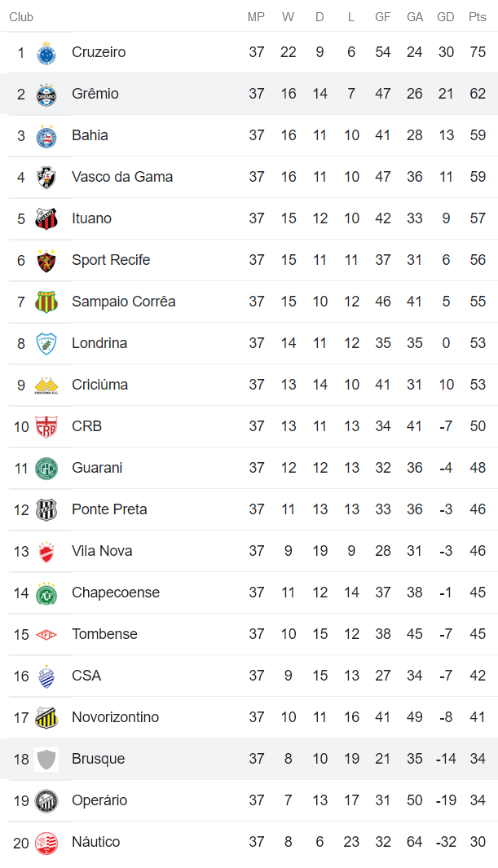Click the Ituano team badge
This screenshot has width=498, height=868.
click(46, 219)
